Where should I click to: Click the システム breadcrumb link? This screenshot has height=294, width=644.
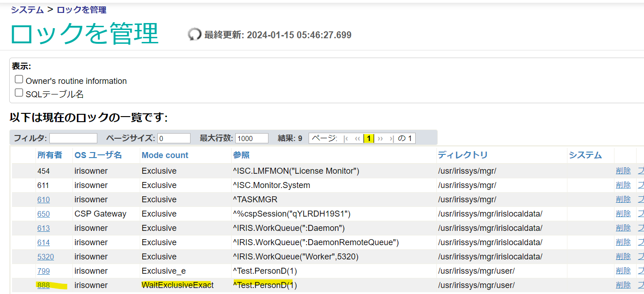point(27,10)
